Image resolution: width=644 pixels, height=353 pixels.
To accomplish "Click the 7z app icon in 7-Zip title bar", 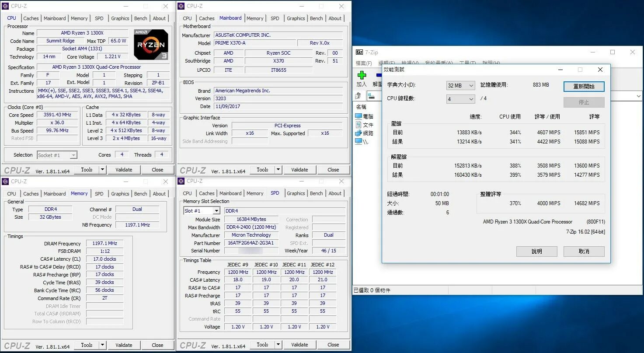I will coord(359,52).
